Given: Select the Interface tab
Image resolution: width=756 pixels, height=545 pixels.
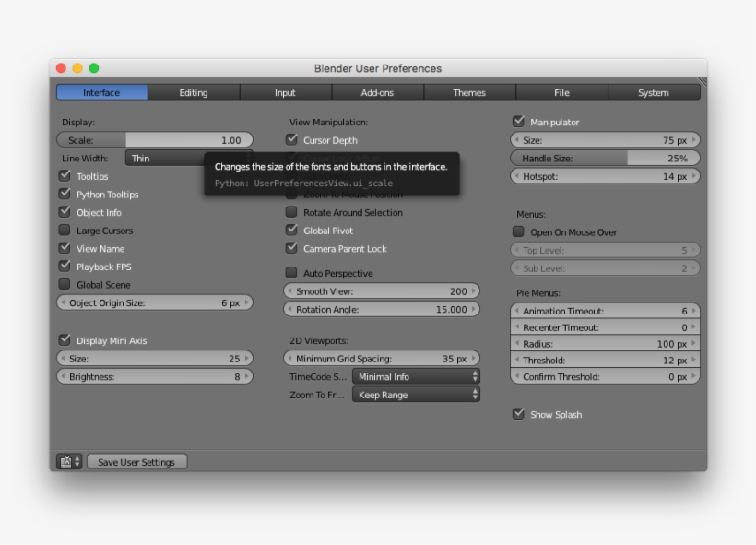Looking at the screenshot, I should (101, 92).
